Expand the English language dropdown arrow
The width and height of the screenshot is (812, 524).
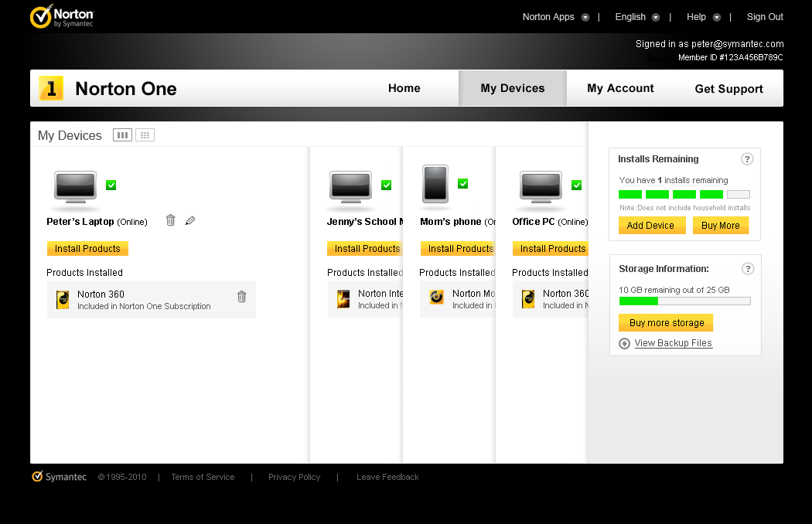pyautogui.click(x=656, y=17)
